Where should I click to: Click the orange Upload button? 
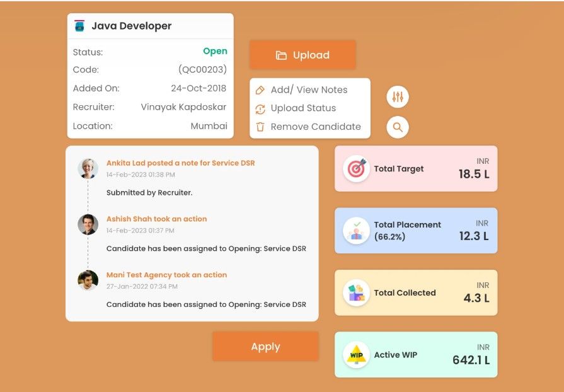point(302,55)
